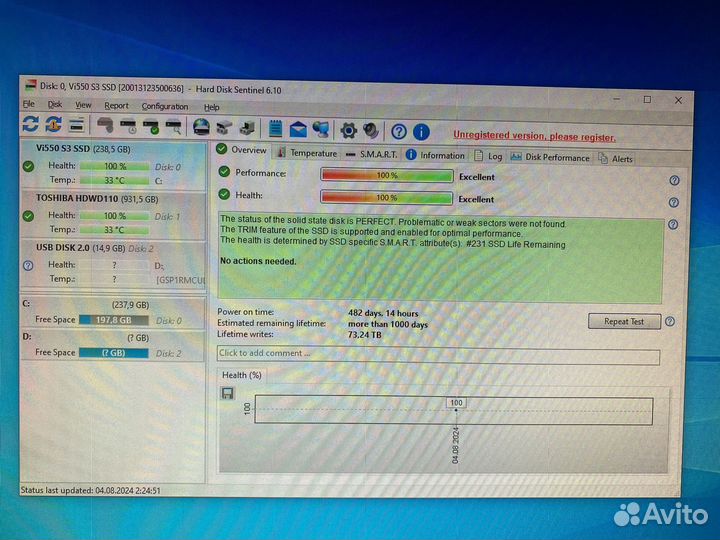Select the Health (%) graph tab
Image resolution: width=720 pixels, height=540 pixels.
click(242, 375)
